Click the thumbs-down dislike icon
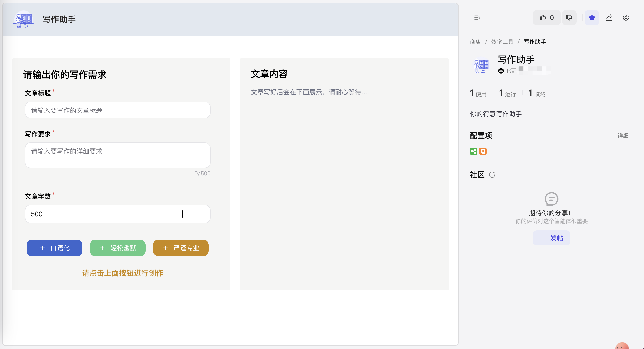The height and width of the screenshot is (349, 644). tap(569, 18)
